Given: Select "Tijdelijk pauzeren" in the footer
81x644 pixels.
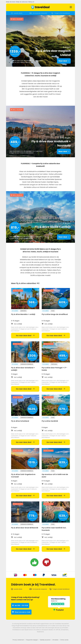Looking at the screenshot, I should (x=45, y=640).
